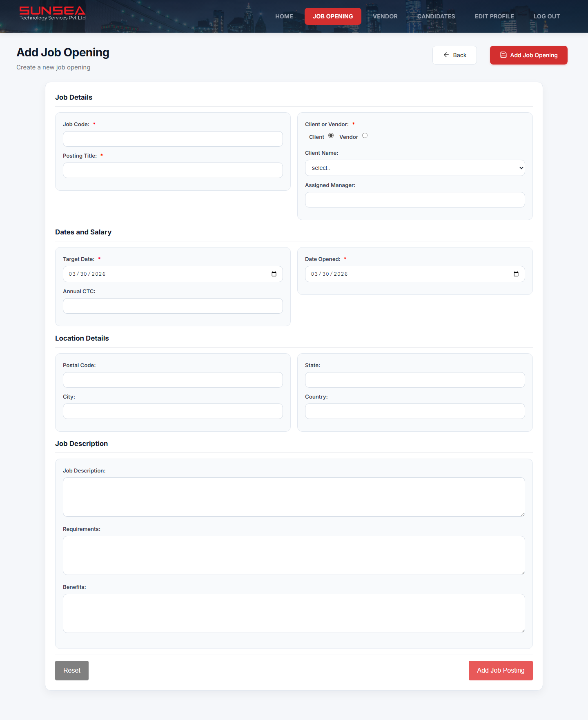Focus the Posting Title input field
The height and width of the screenshot is (720, 588).
(x=173, y=170)
